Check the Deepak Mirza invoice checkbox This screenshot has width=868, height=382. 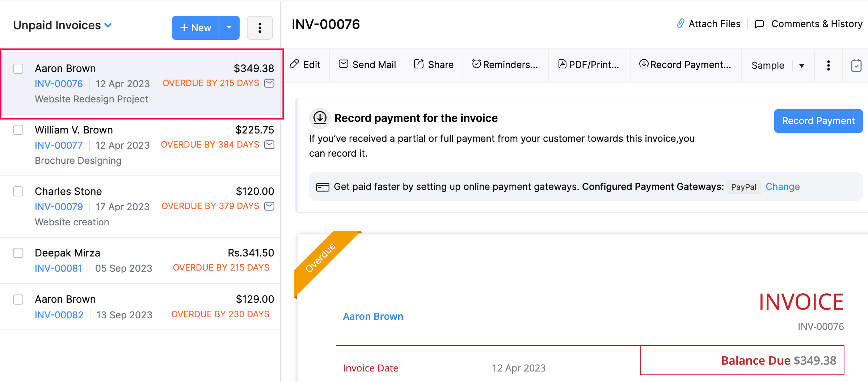(18, 253)
